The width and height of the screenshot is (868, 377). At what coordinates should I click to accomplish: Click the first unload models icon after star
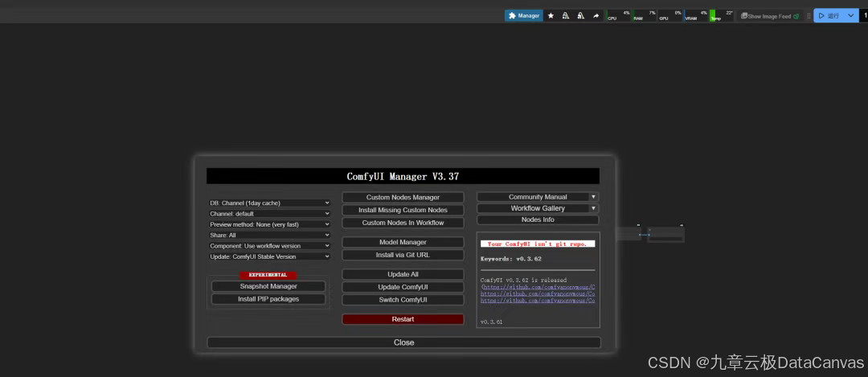(x=566, y=15)
